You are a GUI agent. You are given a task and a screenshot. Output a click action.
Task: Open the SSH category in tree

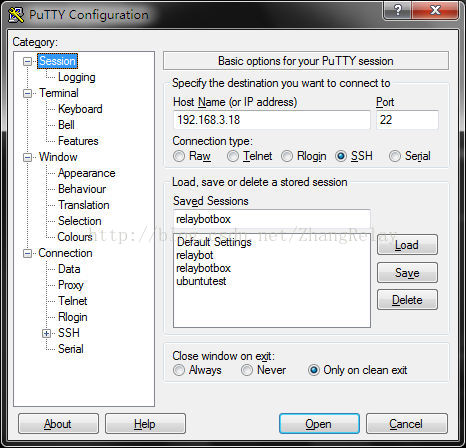(x=69, y=333)
